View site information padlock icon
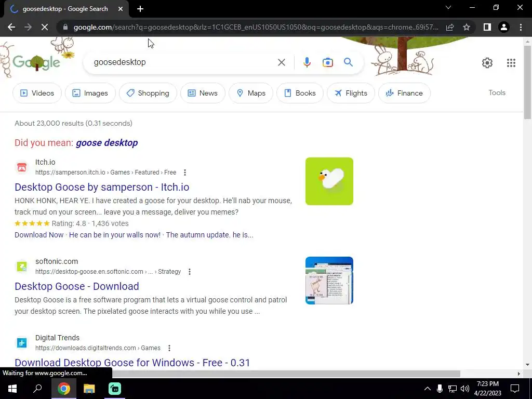 (x=65, y=27)
